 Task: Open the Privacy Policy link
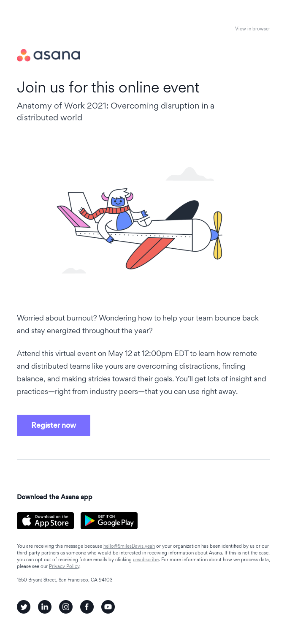coord(64,566)
